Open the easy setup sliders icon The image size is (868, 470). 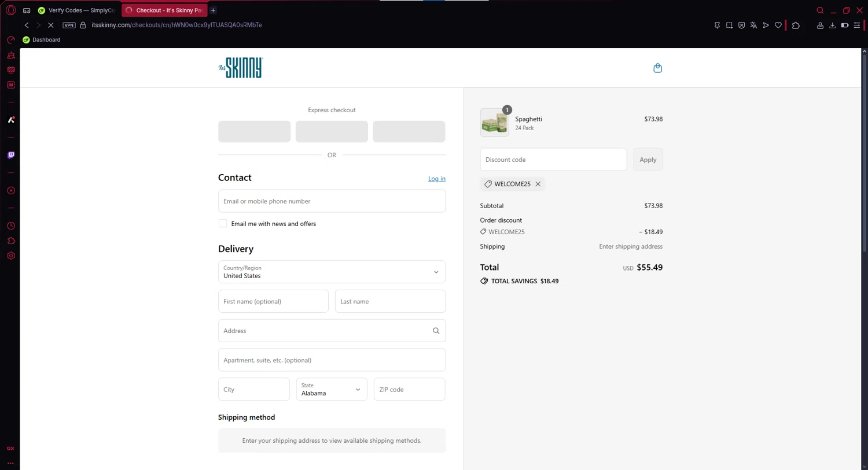[x=857, y=25]
